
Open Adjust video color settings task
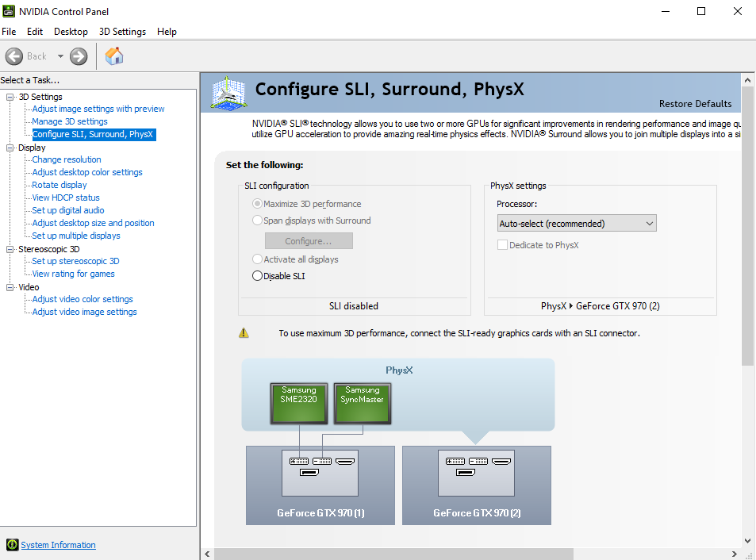point(83,299)
